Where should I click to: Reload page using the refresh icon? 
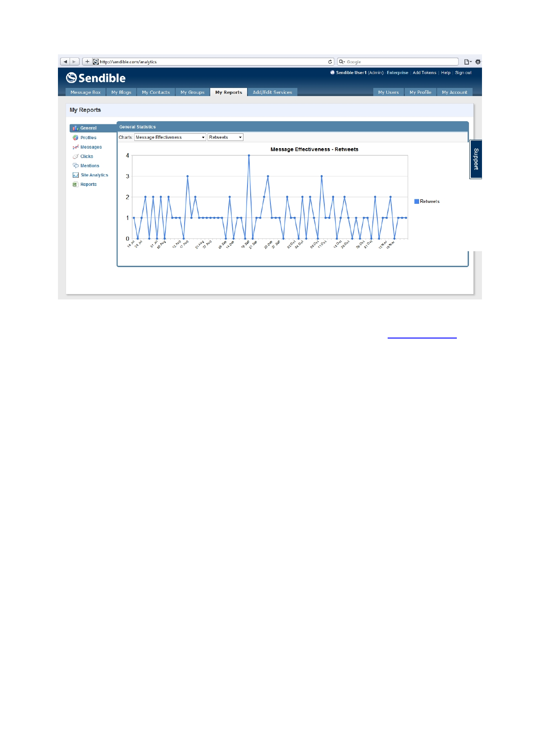click(330, 62)
